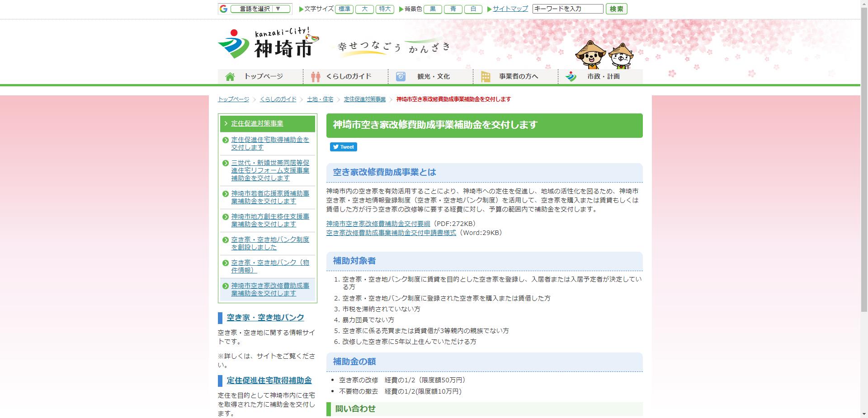Click the camera icon beside 観光・文化
This screenshot has height=418, width=868.
[x=401, y=76]
